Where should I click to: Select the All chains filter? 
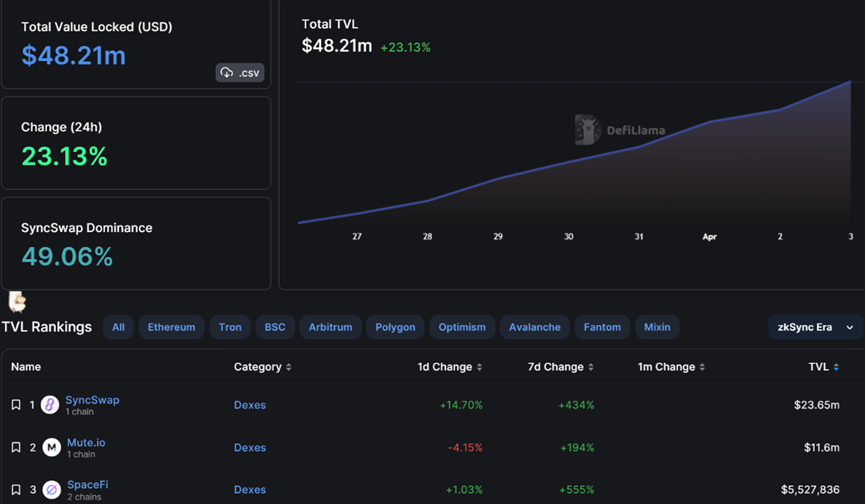coord(118,327)
